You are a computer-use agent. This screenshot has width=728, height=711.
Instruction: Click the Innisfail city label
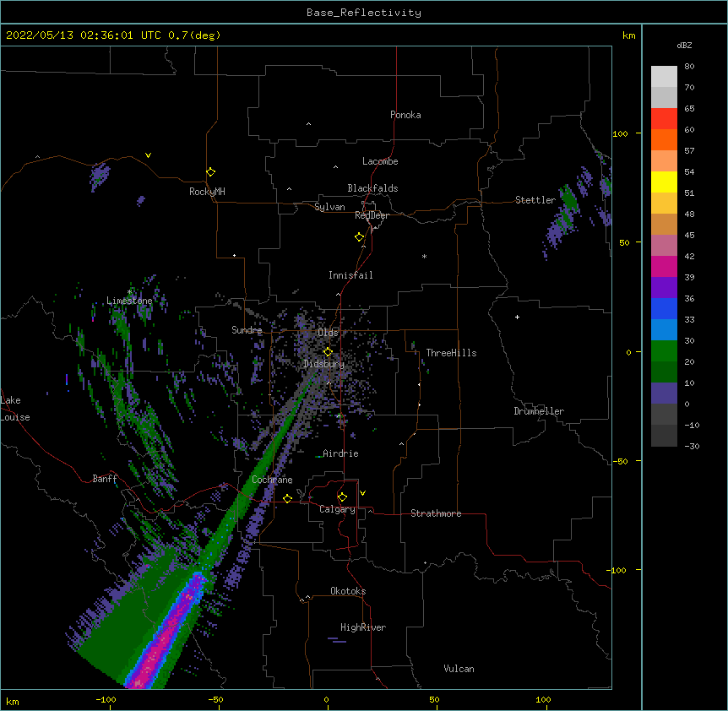[350, 275]
